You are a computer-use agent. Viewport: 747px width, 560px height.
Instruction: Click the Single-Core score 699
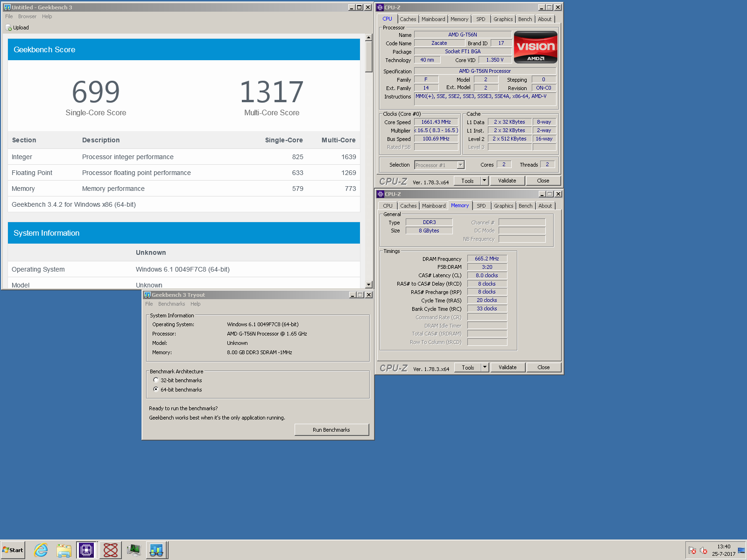click(x=96, y=92)
